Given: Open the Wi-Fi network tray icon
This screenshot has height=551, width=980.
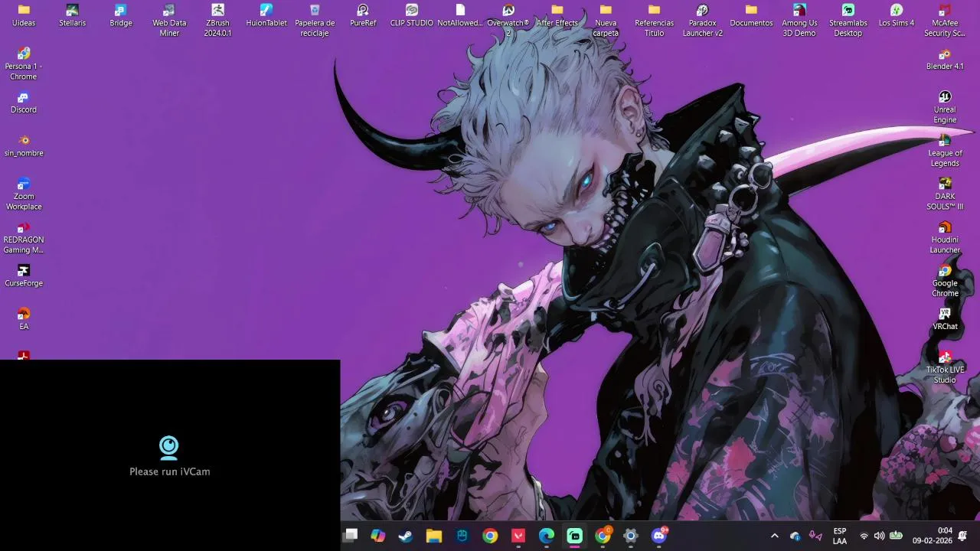Looking at the screenshot, I should pos(864,536).
